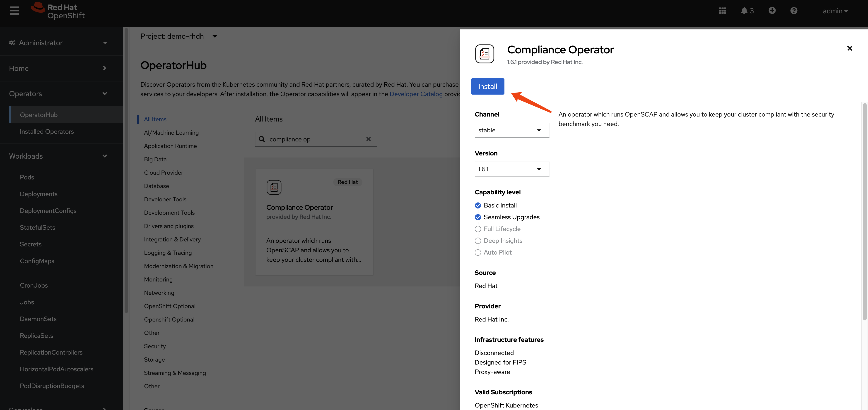Clear the operator search field with X

pyautogui.click(x=368, y=139)
